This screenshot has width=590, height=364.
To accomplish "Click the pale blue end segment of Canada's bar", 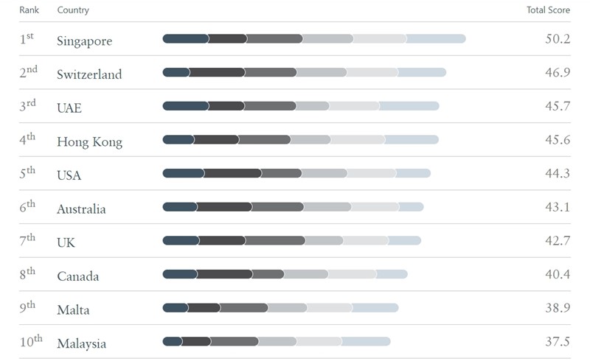I will [392, 274].
